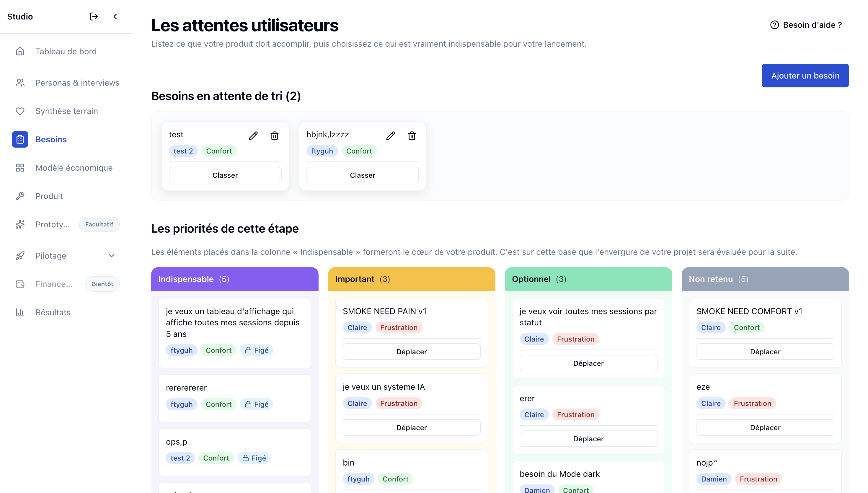Open Tableau de bord in sidebar
This screenshot has width=868, height=493.
(66, 51)
